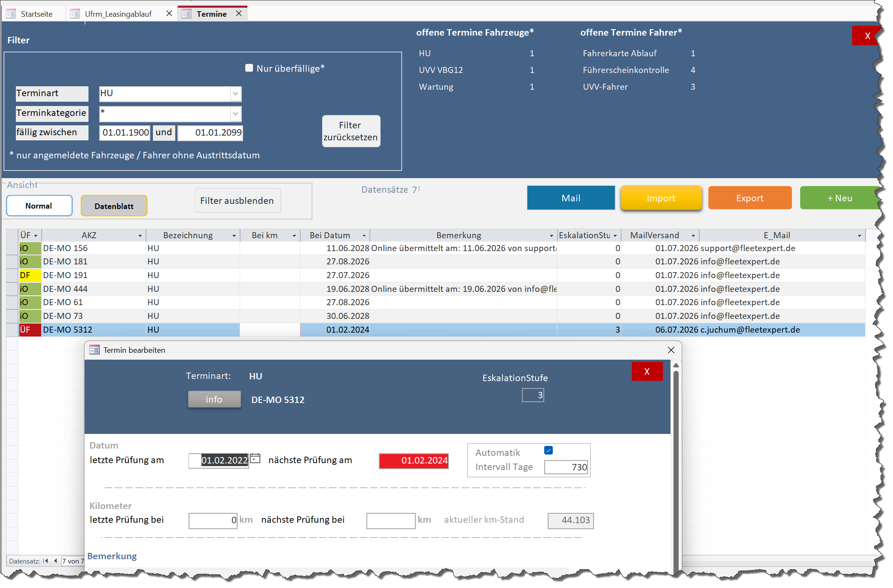Close the Termin bearbeiten dialog window
The width and height of the screenshot is (893, 588).
[671, 350]
